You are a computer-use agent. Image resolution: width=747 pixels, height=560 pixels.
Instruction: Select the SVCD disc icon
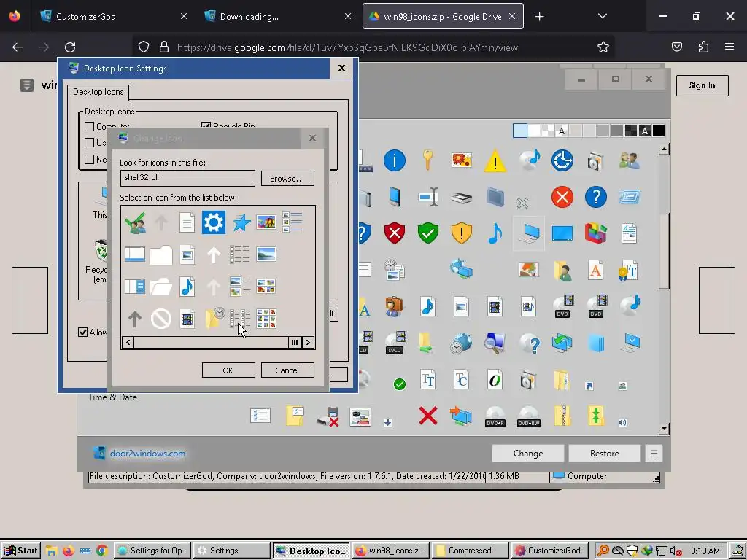395,343
